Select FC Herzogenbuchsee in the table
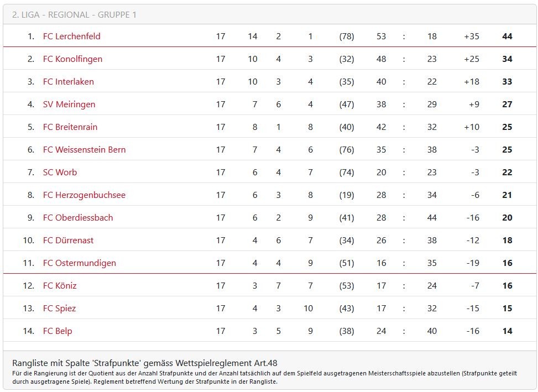Image resolution: width=538 pixels, height=392 pixels. pyautogui.click(x=84, y=195)
